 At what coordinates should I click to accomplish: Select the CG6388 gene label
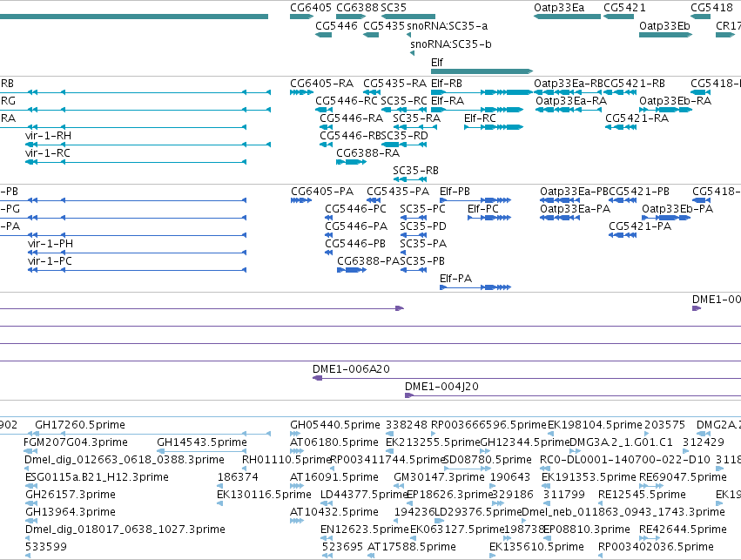tap(357, 8)
